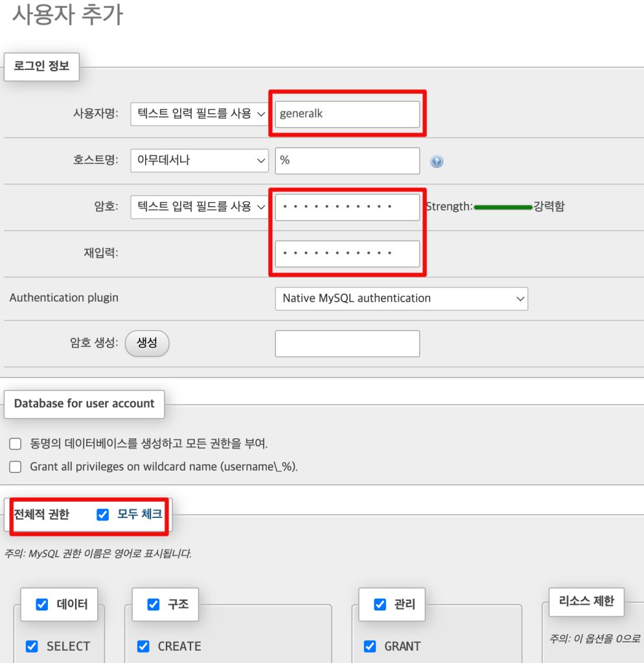Click the 로그인 정보 section header

coord(41,67)
